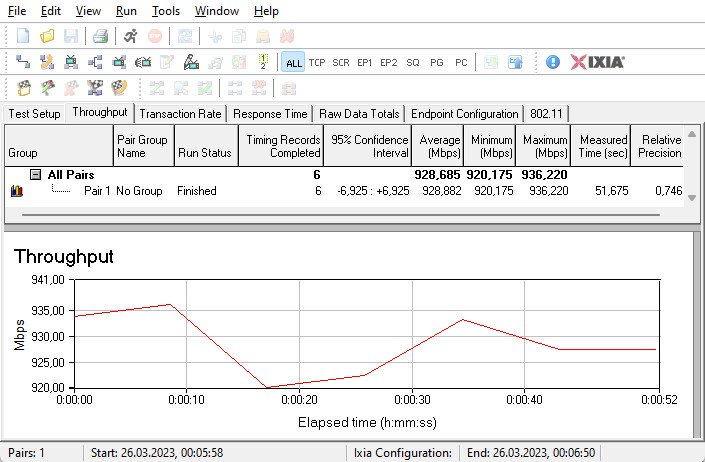Start the test with the running man icon

[130, 36]
